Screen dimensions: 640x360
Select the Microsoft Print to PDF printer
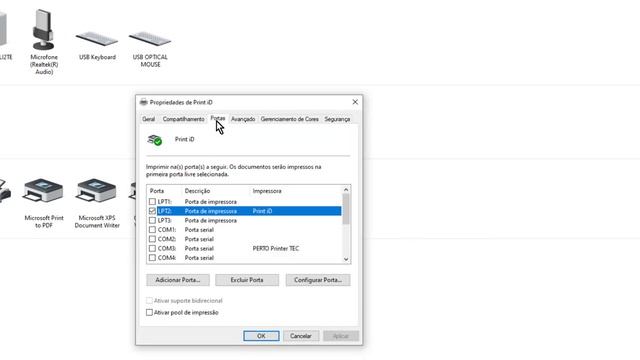coord(43,190)
